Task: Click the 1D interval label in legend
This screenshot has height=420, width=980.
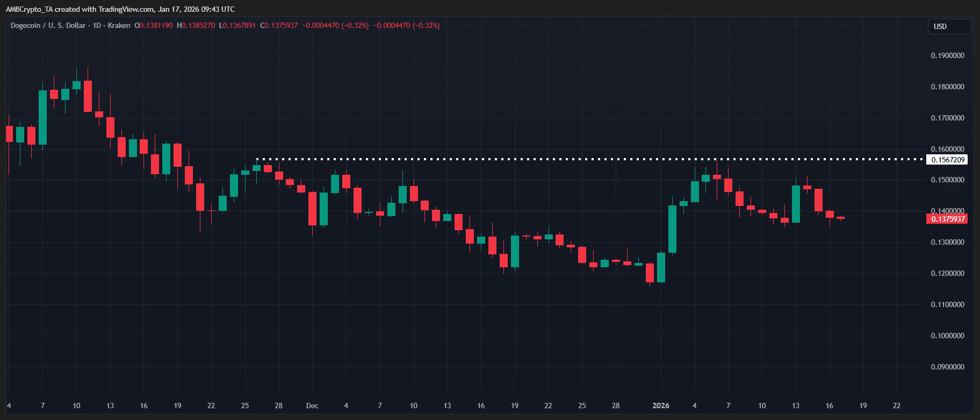Action: 97,25
